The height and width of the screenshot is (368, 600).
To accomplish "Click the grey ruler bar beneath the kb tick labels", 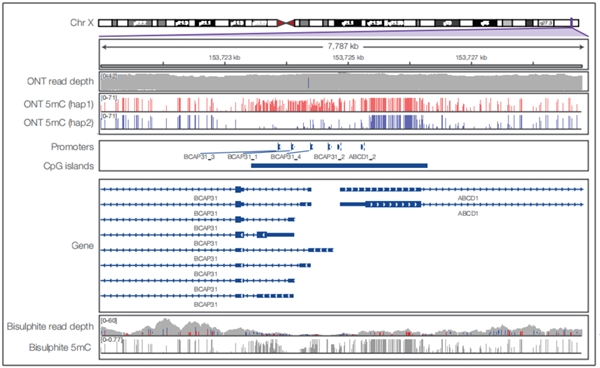I will pyautogui.click(x=341, y=66).
